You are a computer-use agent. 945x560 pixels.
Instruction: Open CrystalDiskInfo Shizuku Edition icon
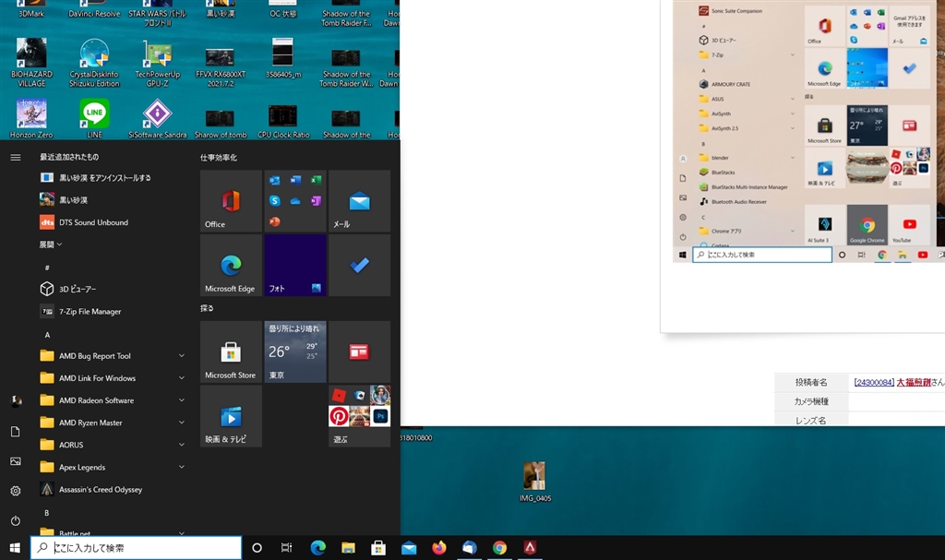[x=95, y=63]
